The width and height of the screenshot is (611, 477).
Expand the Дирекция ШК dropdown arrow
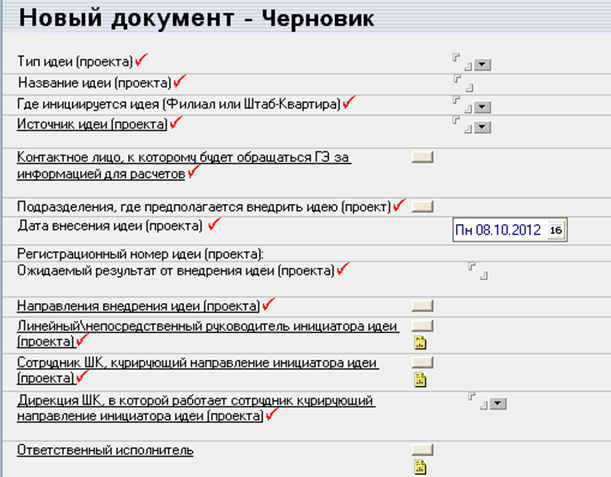click(498, 403)
